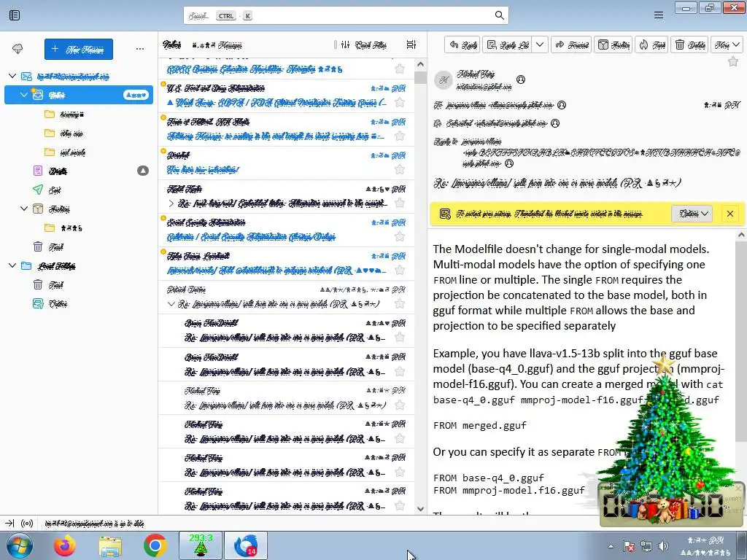Toggle the Quick Filter bar
The height and width of the screenshot is (560, 747).
coord(364,44)
